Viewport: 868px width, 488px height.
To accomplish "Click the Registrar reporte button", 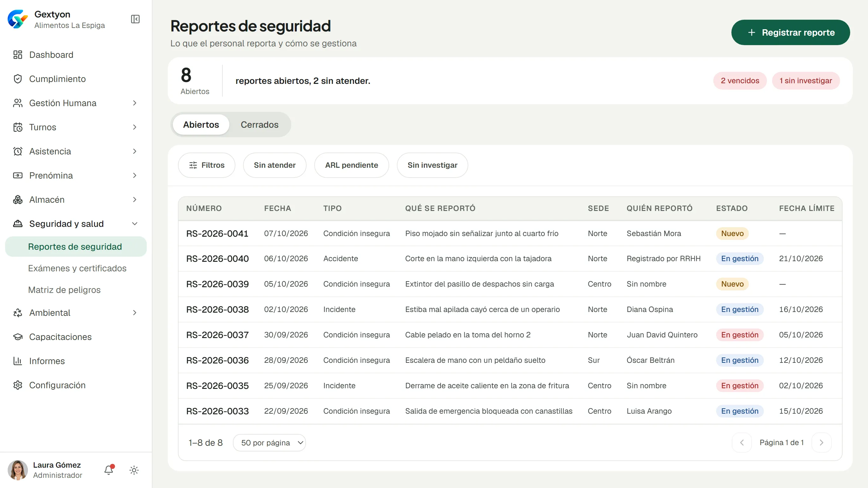I will [790, 32].
